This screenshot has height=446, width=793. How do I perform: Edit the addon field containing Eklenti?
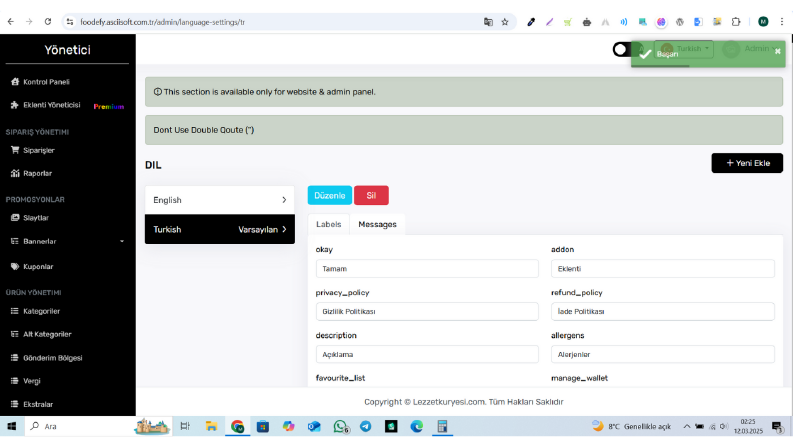pyautogui.click(x=663, y=269)
